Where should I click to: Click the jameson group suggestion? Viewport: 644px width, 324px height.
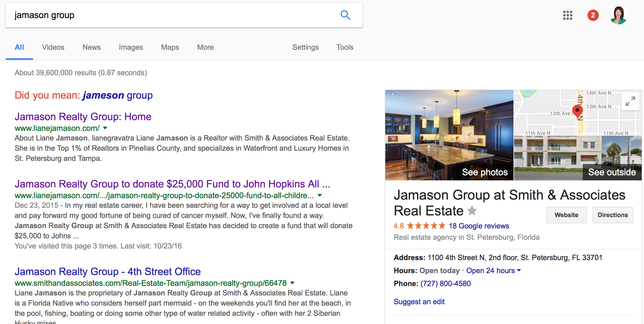coord(118,95)
